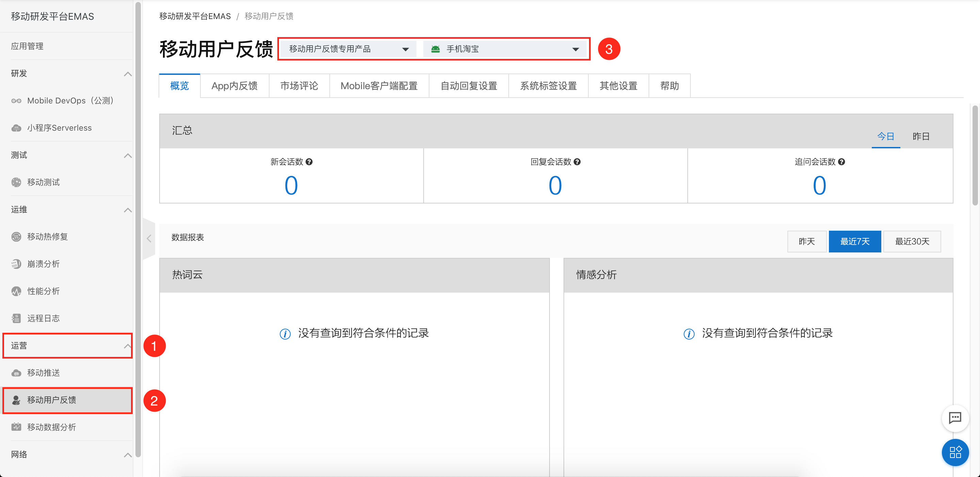The height and width of the screenshot is (477, 980).
Task: Click the 小程序Serverless cloud icon
Action: [x=16, y=128]
